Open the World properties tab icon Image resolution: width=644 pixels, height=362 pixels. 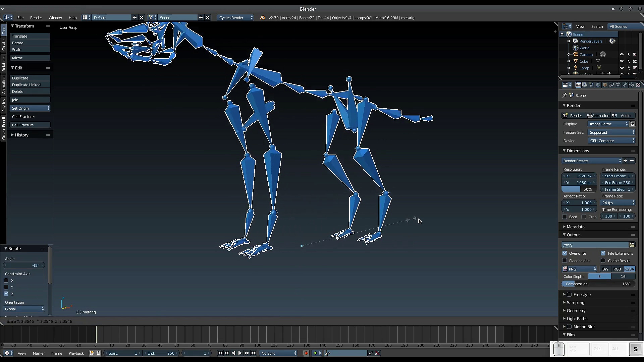point(598,85)
